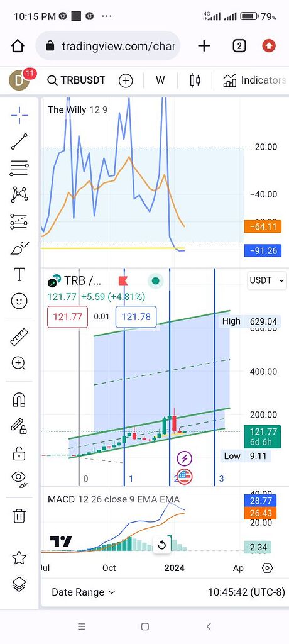Open the USDT currency dropdown
The width and height of the screenshot is (289, 644).
coord(266,280)
